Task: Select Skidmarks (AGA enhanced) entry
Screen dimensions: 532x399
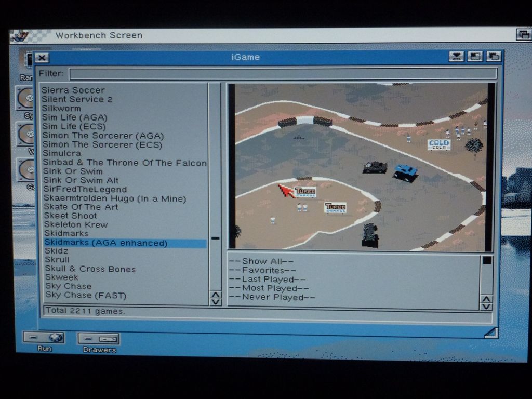Action: click(125, 243)
